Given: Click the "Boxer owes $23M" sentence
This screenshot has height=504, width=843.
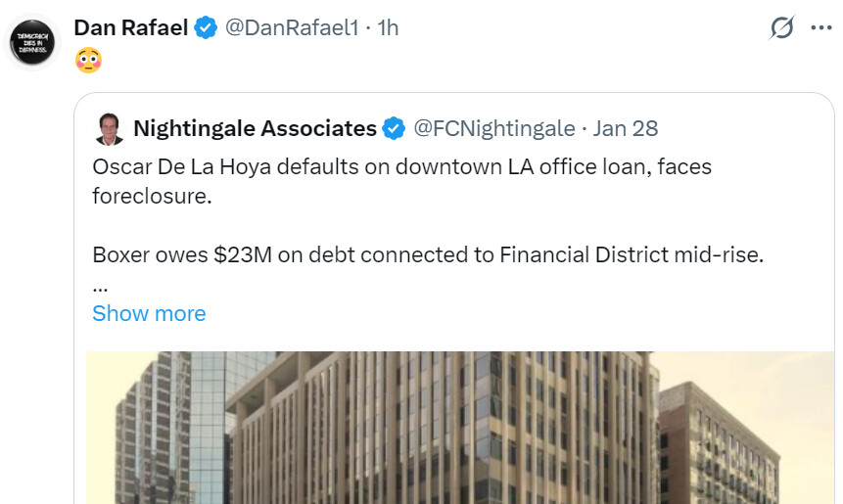Looking at the screenshot, I should pyautogui.click(x=427, y=254).
